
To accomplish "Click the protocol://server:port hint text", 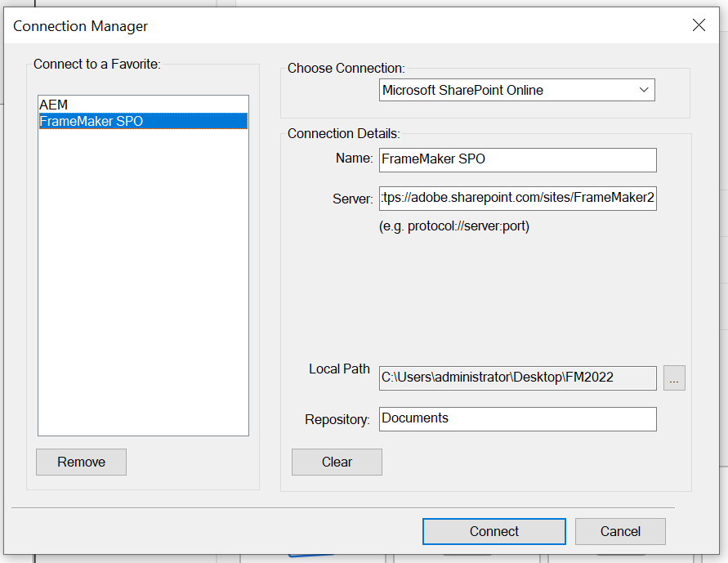I will coord(454,226).
